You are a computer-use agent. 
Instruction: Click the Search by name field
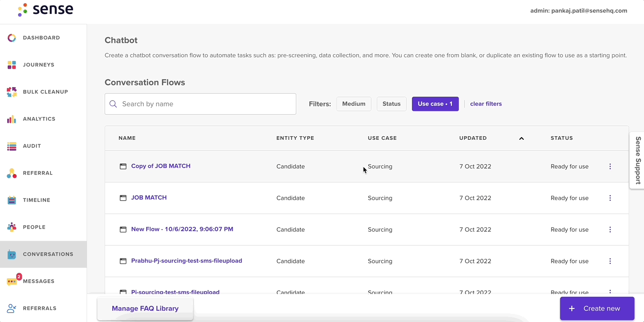200,104
